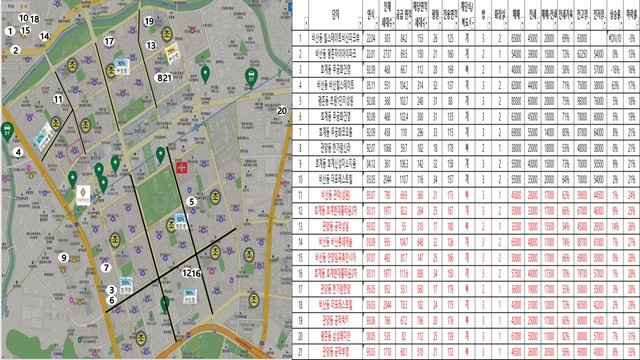This screenshot has width=640, height=360.
Task: Click the blue 36% label near marker 17
Action: tap(121, 67)
